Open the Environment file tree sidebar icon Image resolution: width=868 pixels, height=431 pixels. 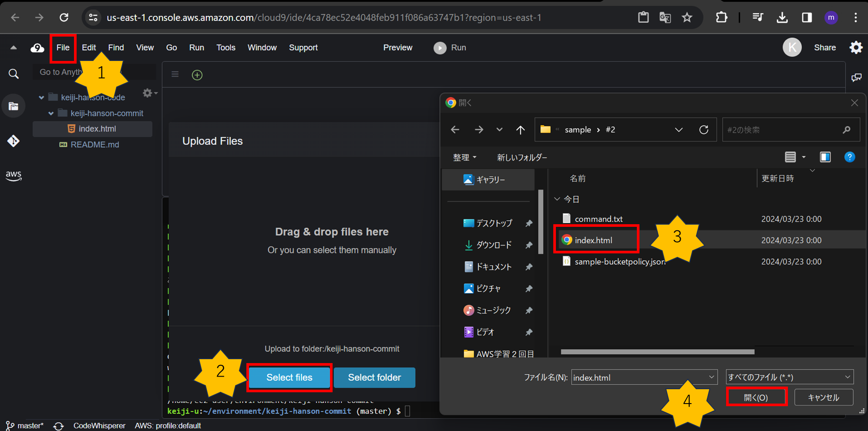tap(13, 106)
